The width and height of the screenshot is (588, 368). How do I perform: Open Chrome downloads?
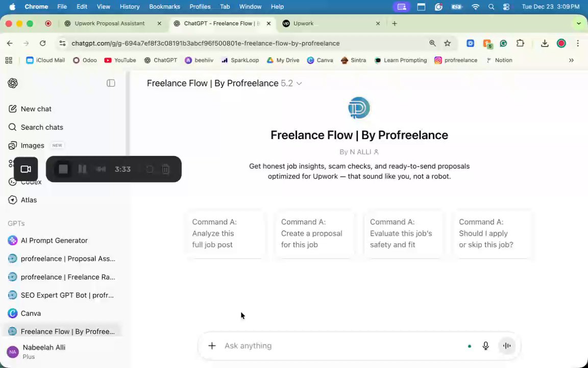click(545, 43)
